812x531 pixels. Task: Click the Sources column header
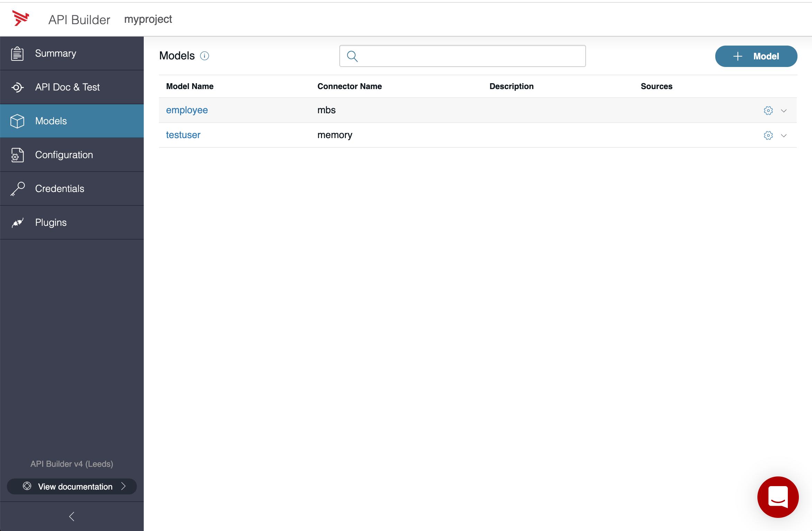[657, 86]
